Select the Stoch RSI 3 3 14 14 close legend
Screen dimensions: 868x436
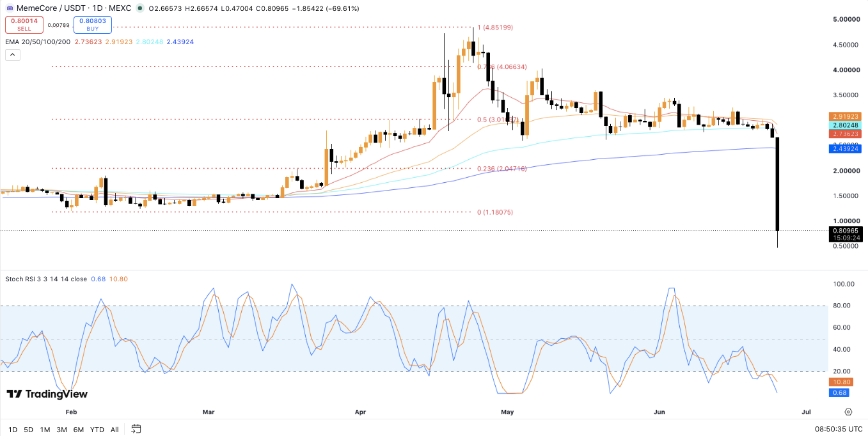click(x=46, y=279)
